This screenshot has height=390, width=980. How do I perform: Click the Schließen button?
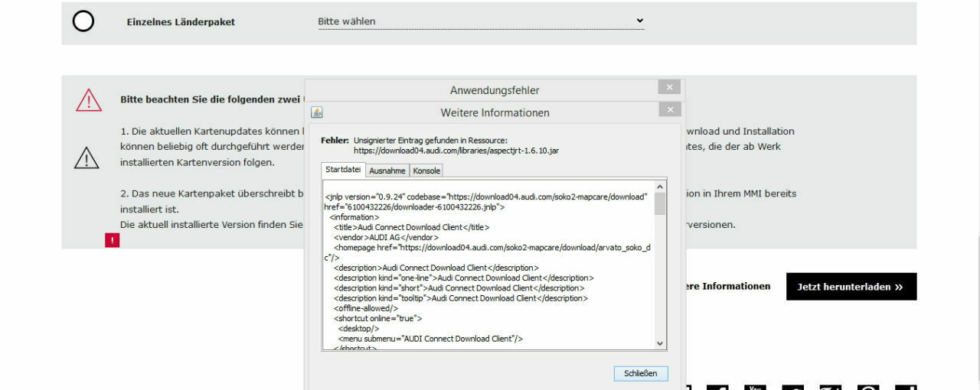641,373
